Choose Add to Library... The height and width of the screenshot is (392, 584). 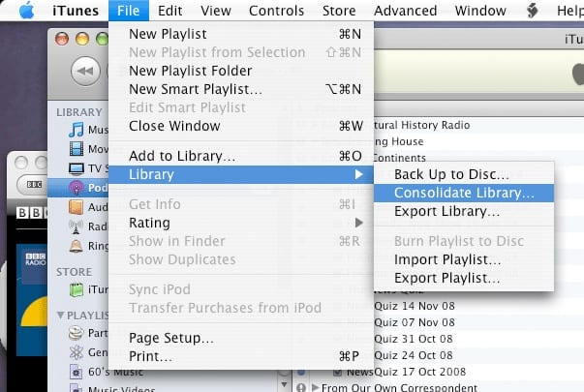click(241, 156)
